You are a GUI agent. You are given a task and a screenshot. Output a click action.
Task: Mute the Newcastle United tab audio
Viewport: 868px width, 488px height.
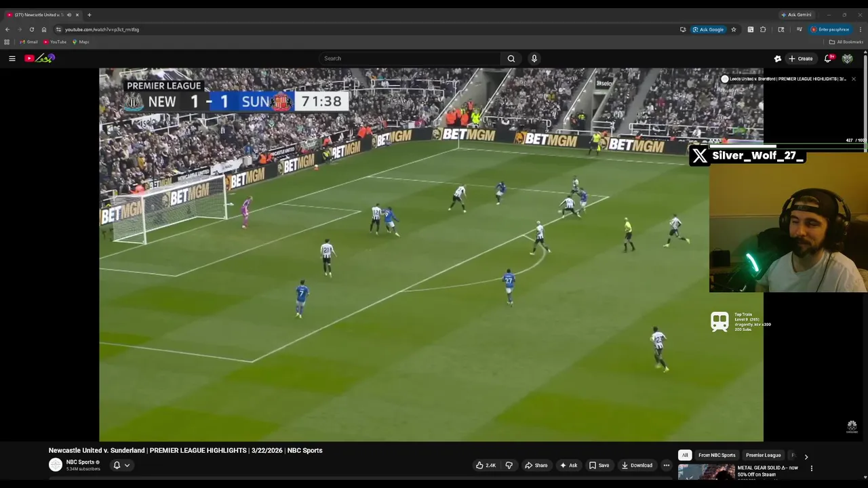(x=68, y=14)
